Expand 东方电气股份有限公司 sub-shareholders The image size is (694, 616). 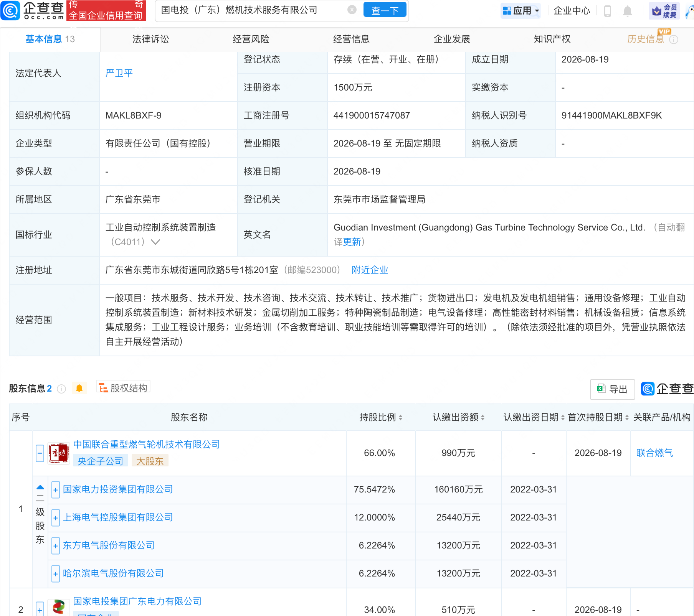(x=56, y=546)
